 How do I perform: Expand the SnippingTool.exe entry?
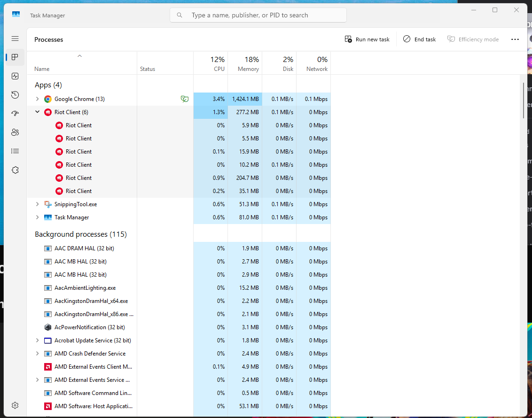[37, 204]
